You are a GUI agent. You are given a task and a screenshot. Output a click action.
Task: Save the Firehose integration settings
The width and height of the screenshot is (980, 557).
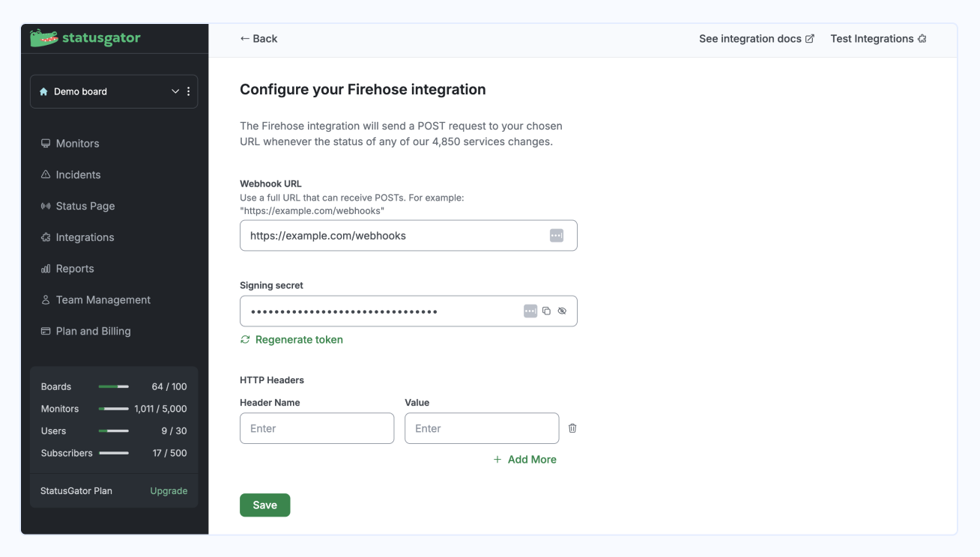tap(264, 505)
